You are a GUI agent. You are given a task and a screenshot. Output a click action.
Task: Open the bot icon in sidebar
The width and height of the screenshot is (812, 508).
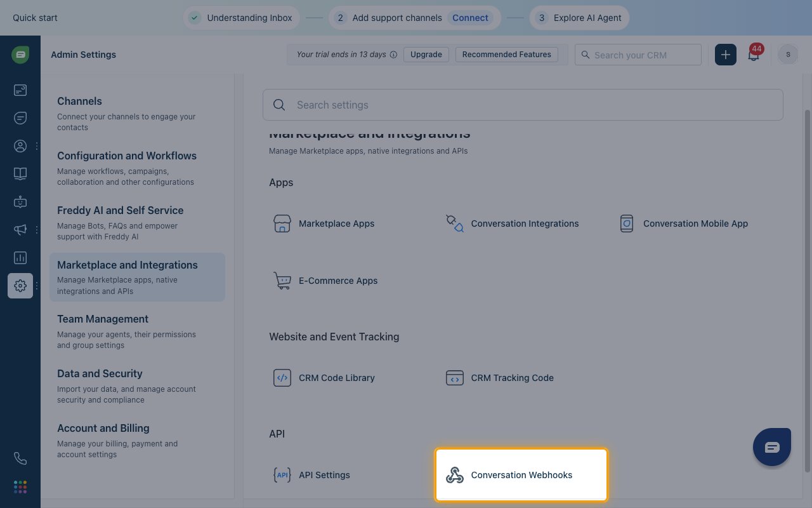pos(20,202)
